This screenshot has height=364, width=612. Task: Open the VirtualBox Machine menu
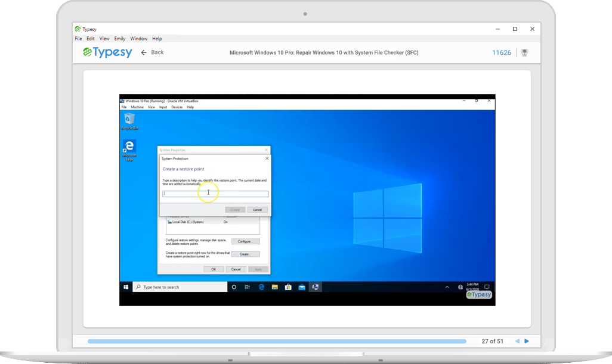tap(137, 107)
